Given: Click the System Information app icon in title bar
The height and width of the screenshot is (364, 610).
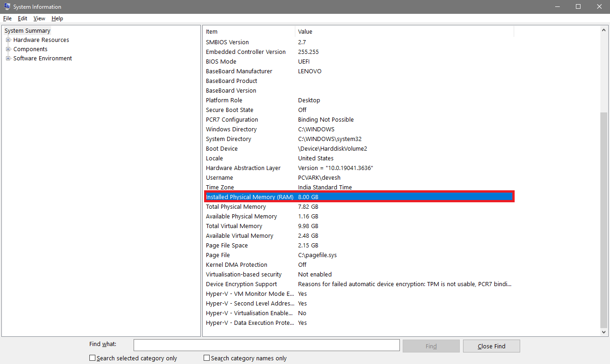Looking at the screenshot, I should [x=7, y=6].
